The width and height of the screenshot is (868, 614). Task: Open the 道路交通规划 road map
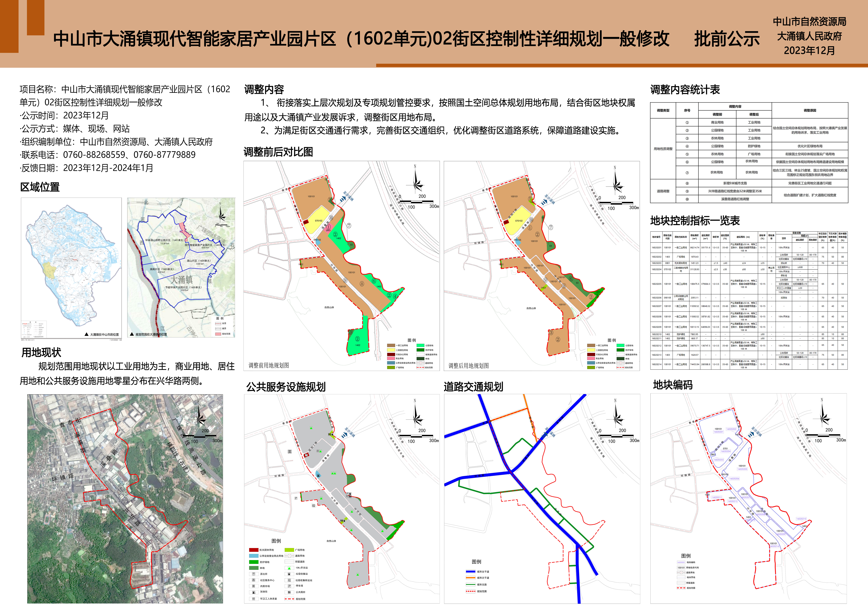pos(542,499)
